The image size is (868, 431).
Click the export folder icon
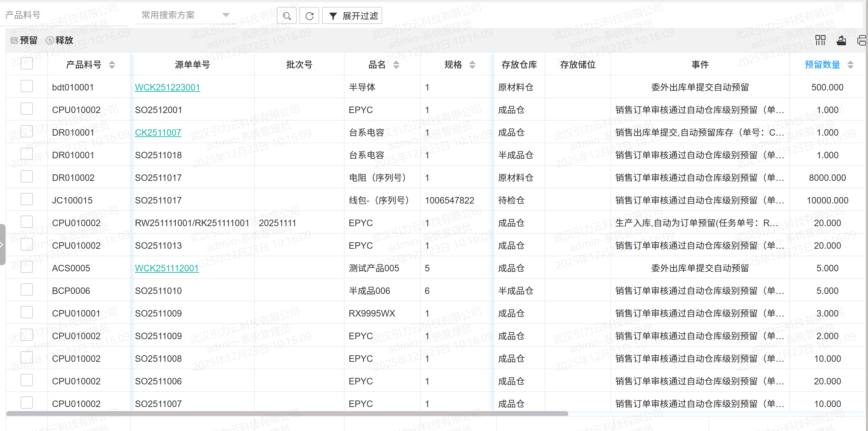(841, 40)
